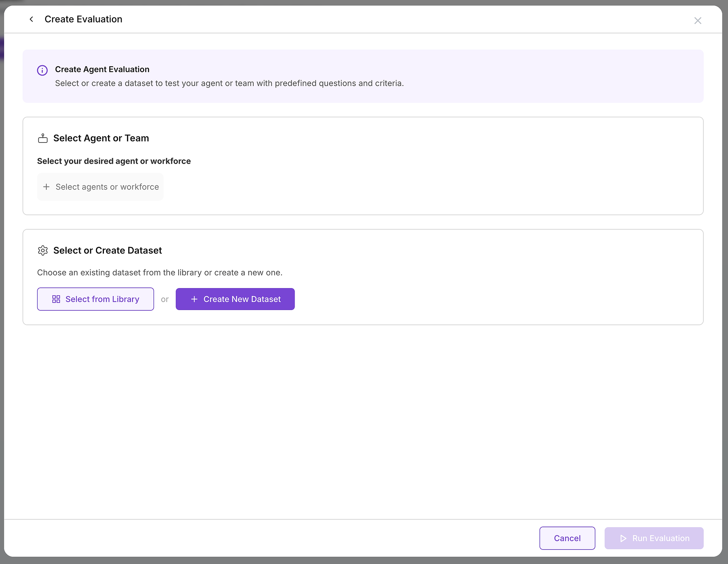
Task: Click the gear icon beside Dataset heading
Action: (43, 251)
